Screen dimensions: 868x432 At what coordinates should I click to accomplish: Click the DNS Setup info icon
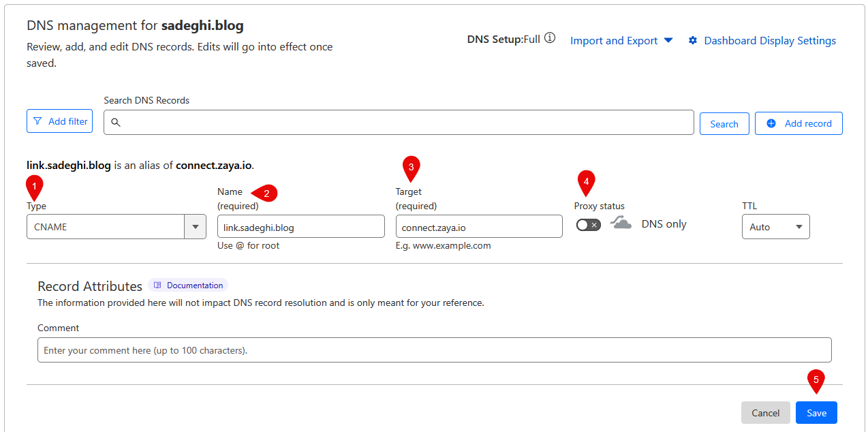550,38
